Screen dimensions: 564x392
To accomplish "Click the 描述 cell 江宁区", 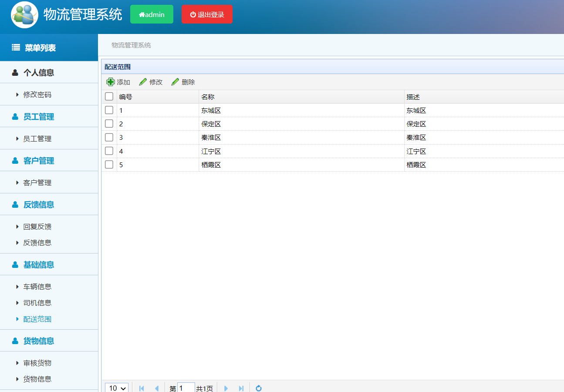I will pos(416,151).
